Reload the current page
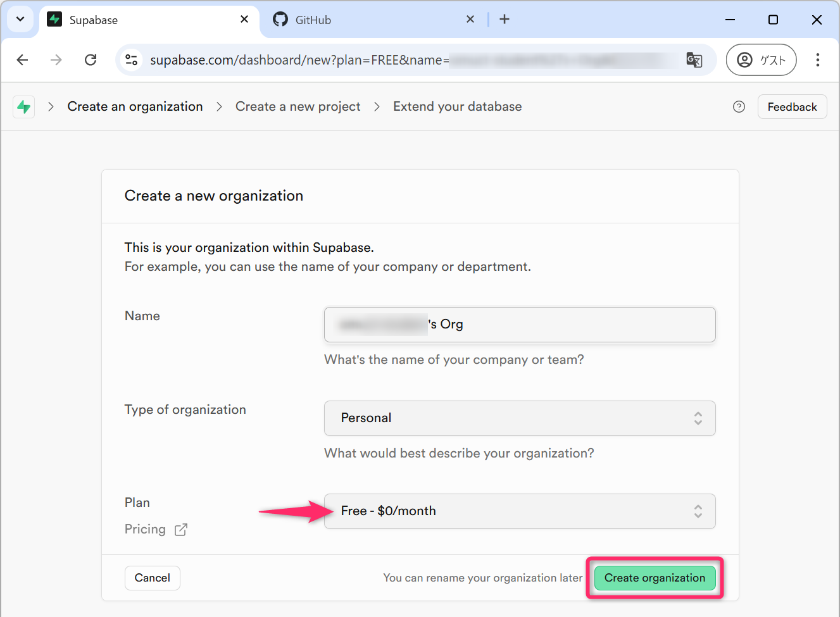 pyautogui.click(x=91, y=60)
